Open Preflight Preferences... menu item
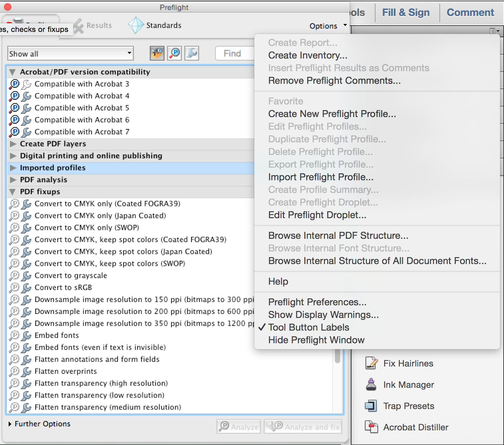 click(377, 302)
